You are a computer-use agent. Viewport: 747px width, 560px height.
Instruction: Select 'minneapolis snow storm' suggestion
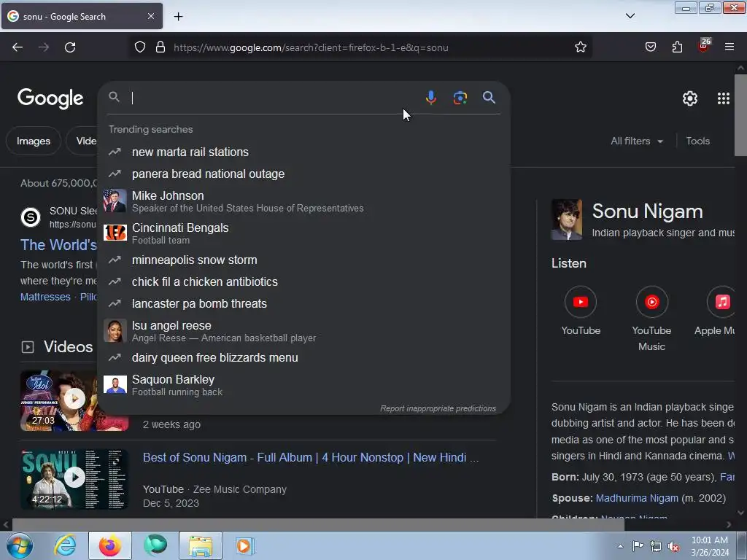[303, 260]
